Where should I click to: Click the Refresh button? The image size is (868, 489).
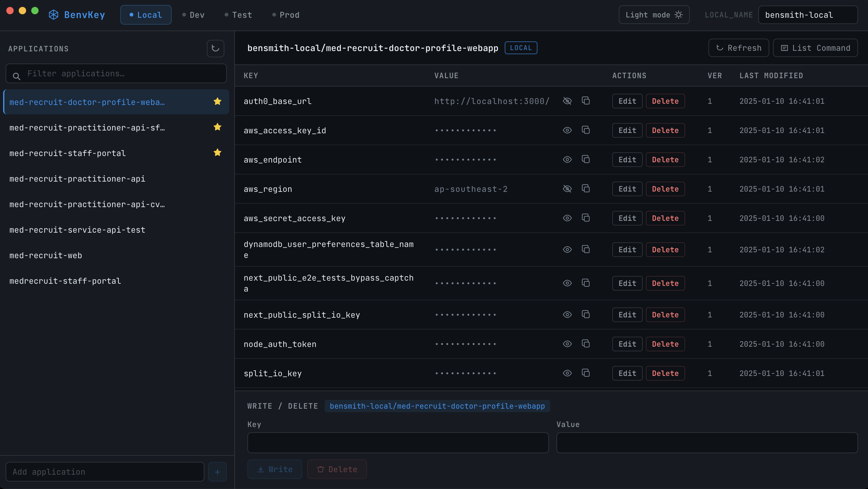coord(739,48)
